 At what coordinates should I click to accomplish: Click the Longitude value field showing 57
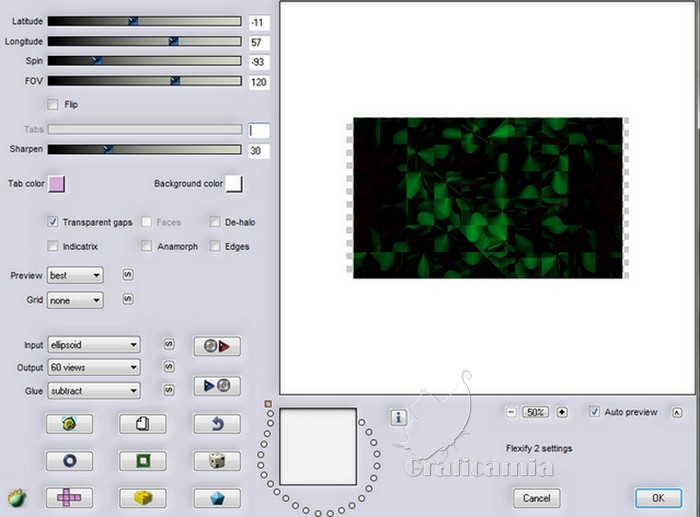[x=259, y=42]
